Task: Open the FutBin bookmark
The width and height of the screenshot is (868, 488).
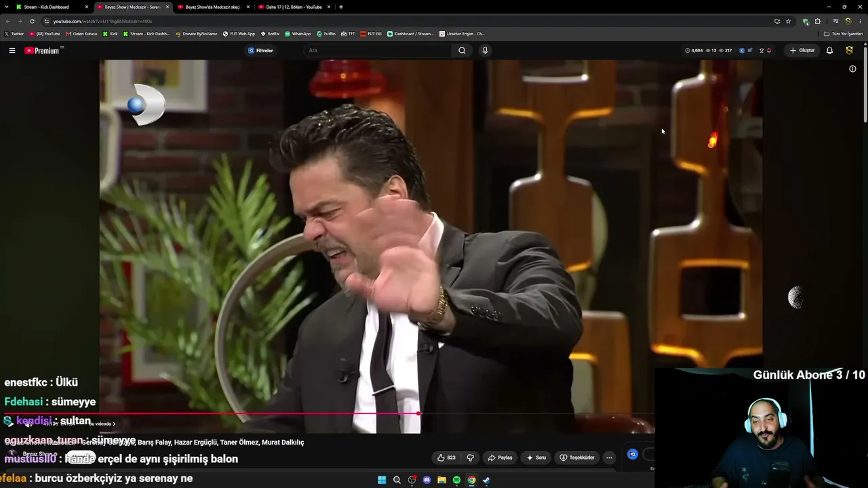Action: [x=326, y=33]
